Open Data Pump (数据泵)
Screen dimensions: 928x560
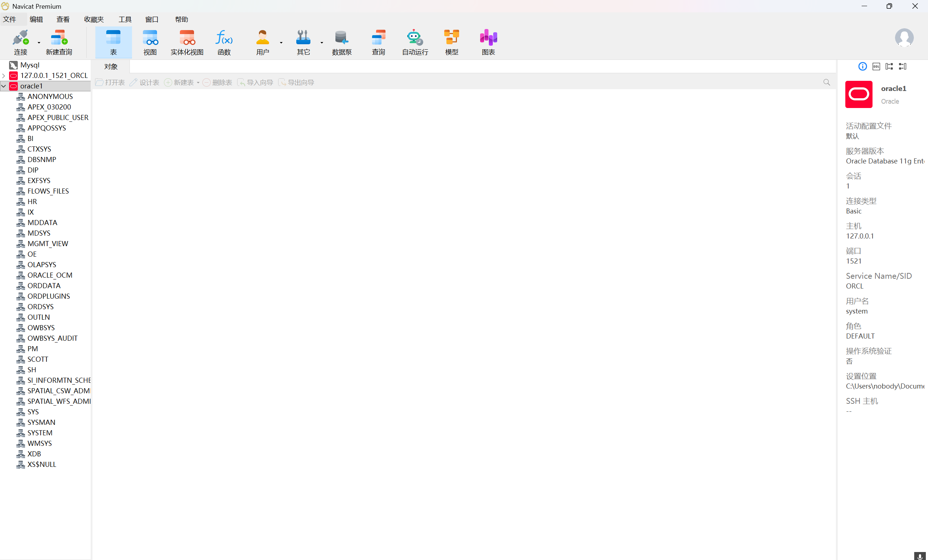342,42
